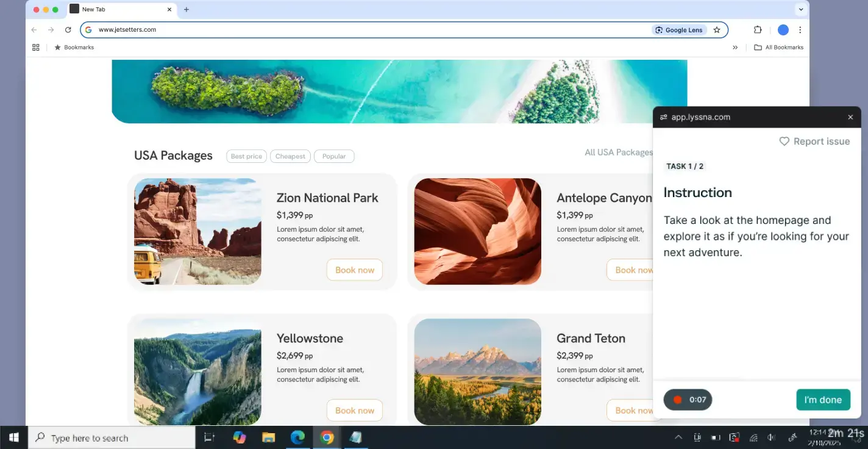The height and width of the screenshot is (449, 868).
Task: Click the Yellowstone waterfall thumbnail
Action: tap(197, 372)
